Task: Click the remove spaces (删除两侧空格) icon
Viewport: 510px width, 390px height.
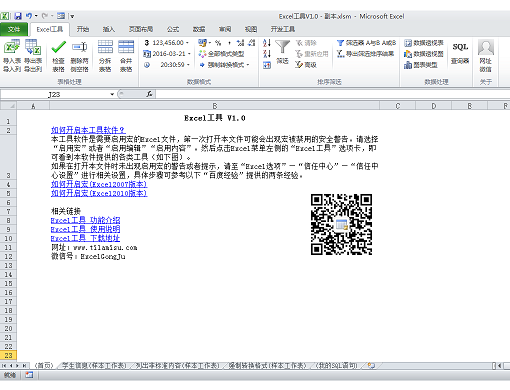Action: pyautogui.click(x=80, y=47)
